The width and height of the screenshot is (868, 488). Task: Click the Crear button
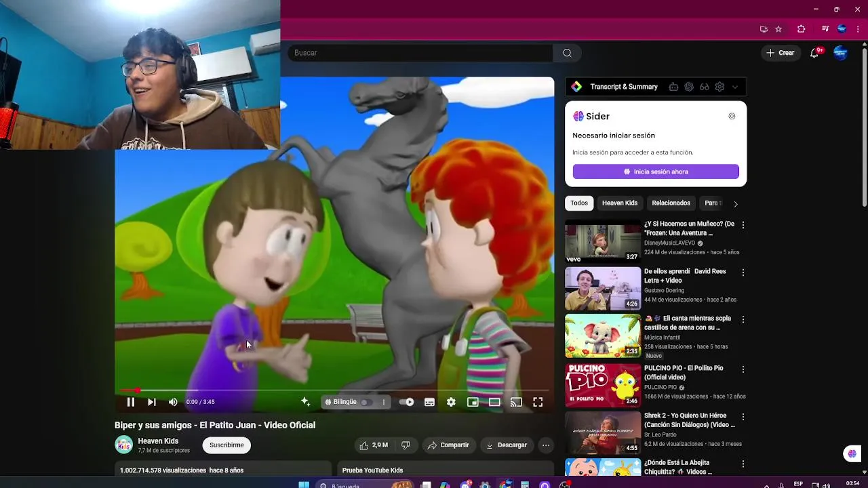781,53
